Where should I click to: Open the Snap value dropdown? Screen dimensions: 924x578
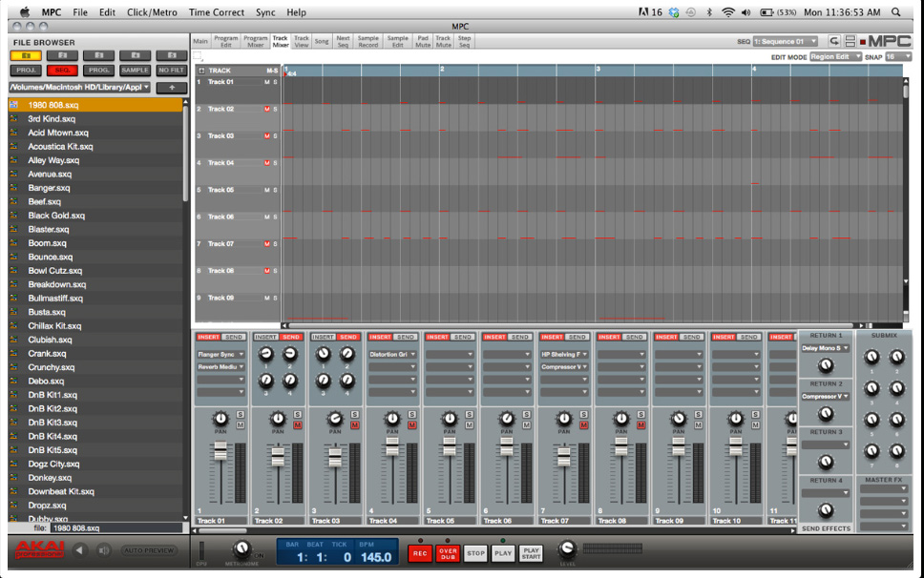pos(898,56)
